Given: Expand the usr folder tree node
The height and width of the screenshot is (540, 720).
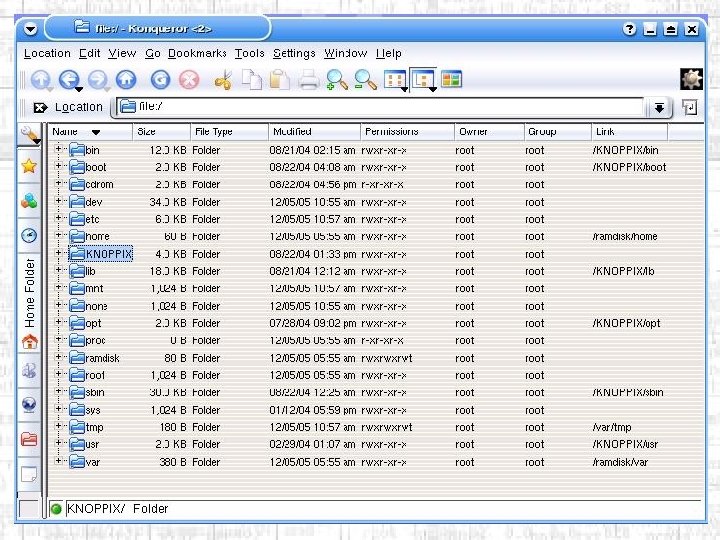Looking at the screenshot, I should point(58,443).
